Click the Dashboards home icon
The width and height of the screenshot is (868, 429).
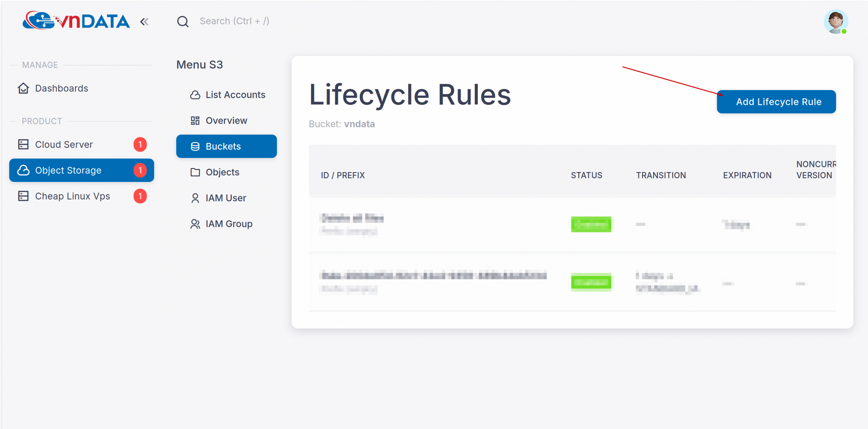(x=23, y=88)
